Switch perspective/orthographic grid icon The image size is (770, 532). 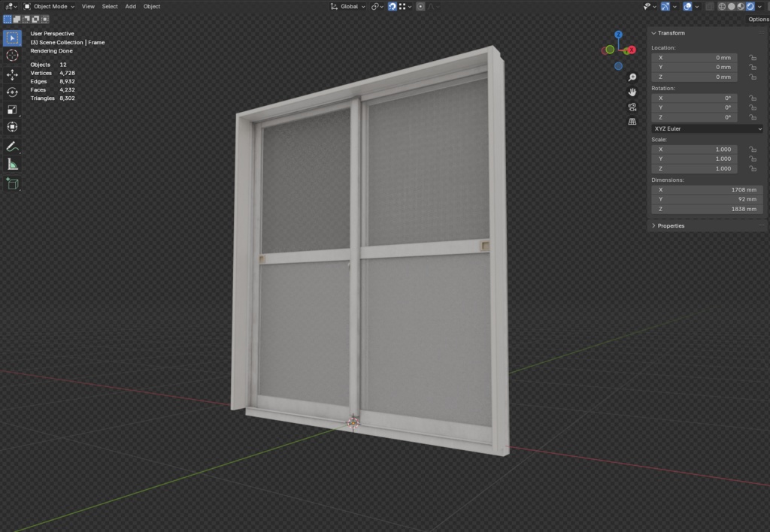632,122
